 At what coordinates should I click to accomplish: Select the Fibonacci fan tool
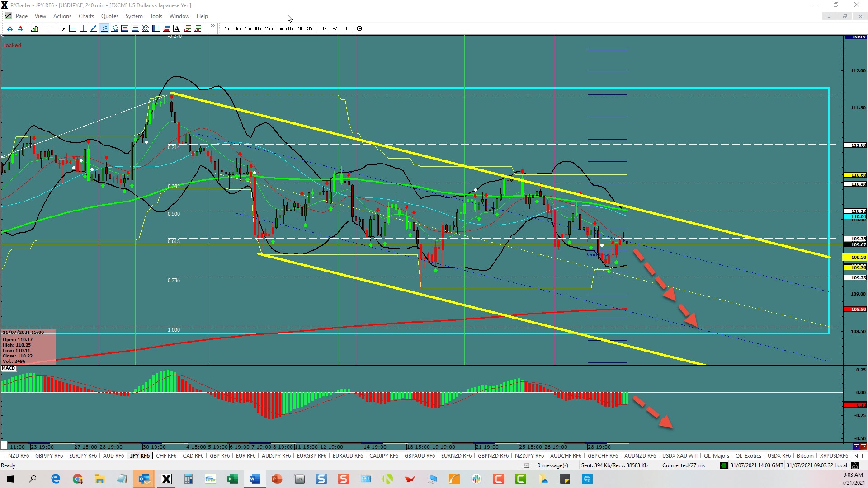(146, 28)
